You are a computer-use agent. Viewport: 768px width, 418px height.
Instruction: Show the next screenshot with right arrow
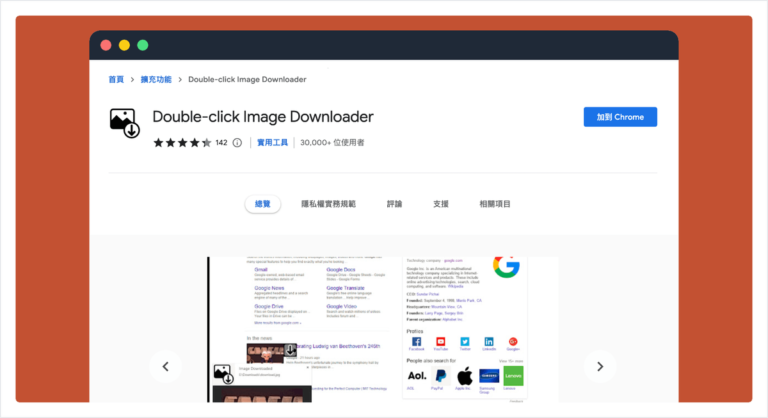click(600, 367)
